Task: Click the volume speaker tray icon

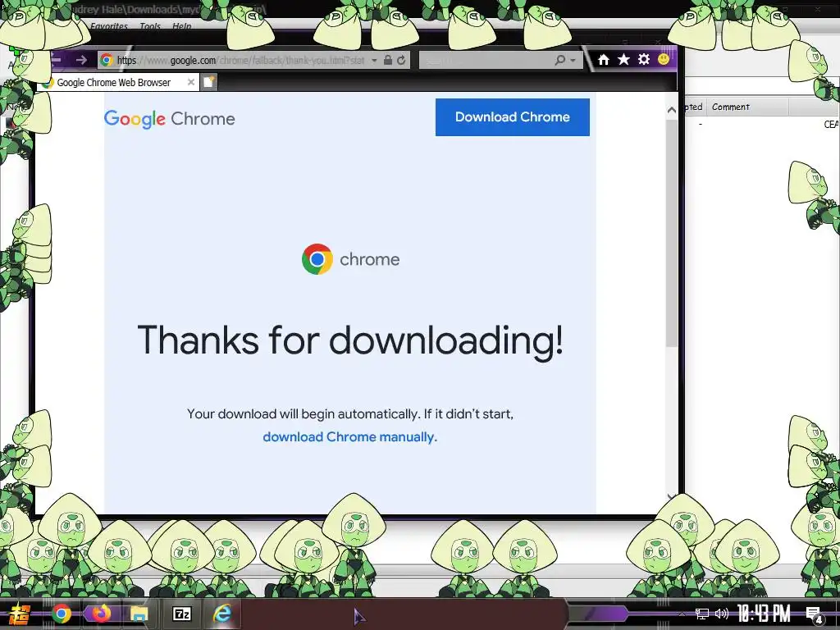Action: 722,614
